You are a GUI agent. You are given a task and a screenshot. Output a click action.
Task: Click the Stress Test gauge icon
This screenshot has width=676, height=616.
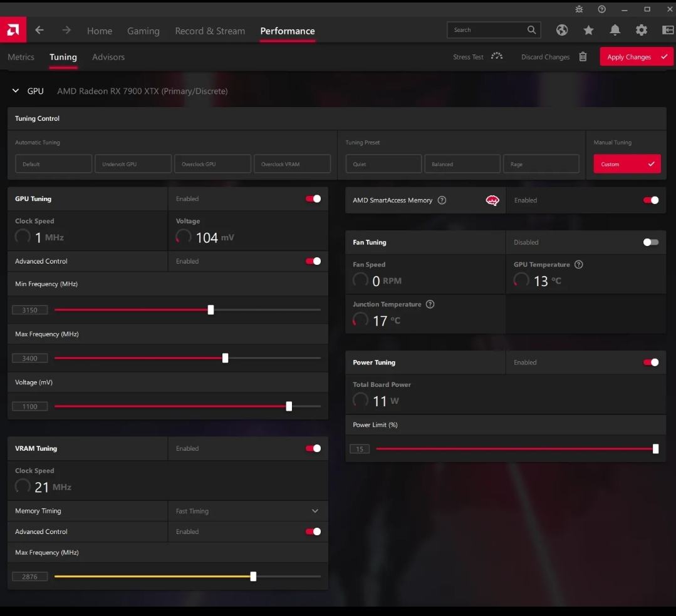[497, 56]
